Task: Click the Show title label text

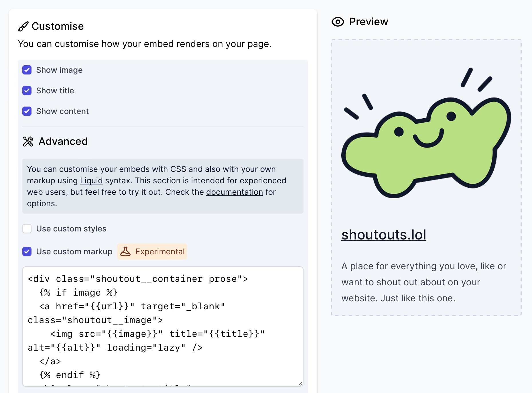Action: click(x=55, y=91)
